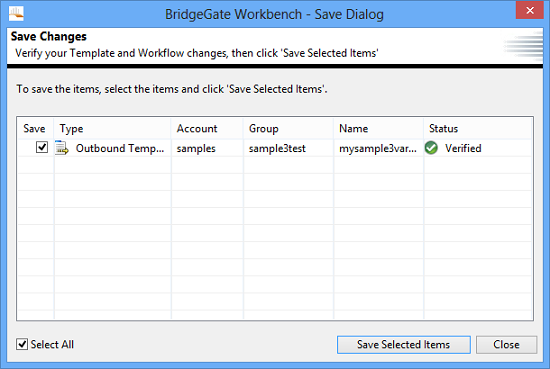The image size is (550, 369).
Task: Select the mysample3var name cell
Action: click(378, 148)
